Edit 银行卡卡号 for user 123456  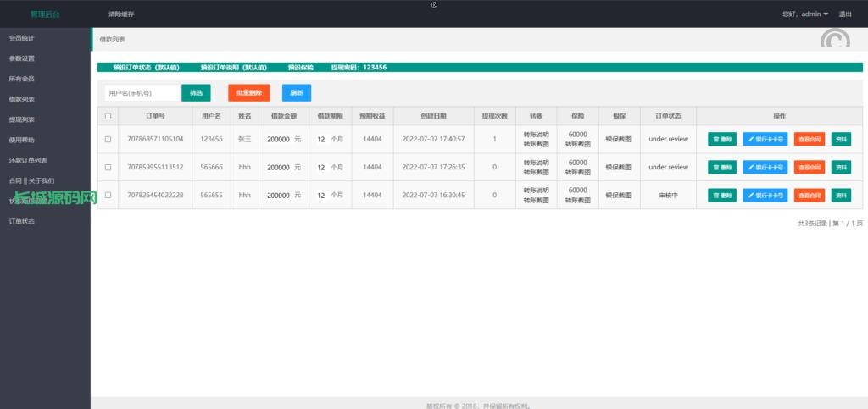[765, 139]
